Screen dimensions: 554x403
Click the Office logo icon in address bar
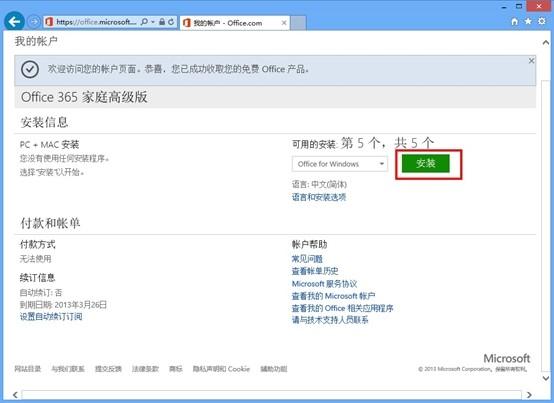tap(49, 22)
